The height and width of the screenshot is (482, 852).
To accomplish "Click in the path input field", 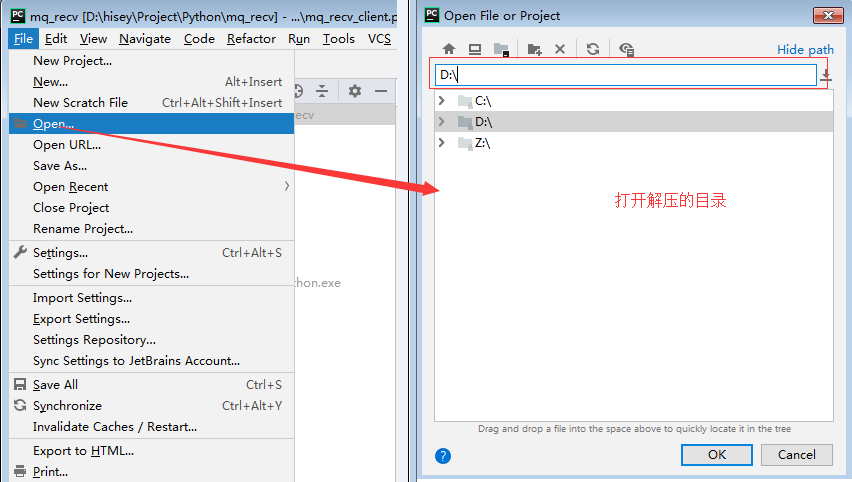I will (x=625, y=75).
